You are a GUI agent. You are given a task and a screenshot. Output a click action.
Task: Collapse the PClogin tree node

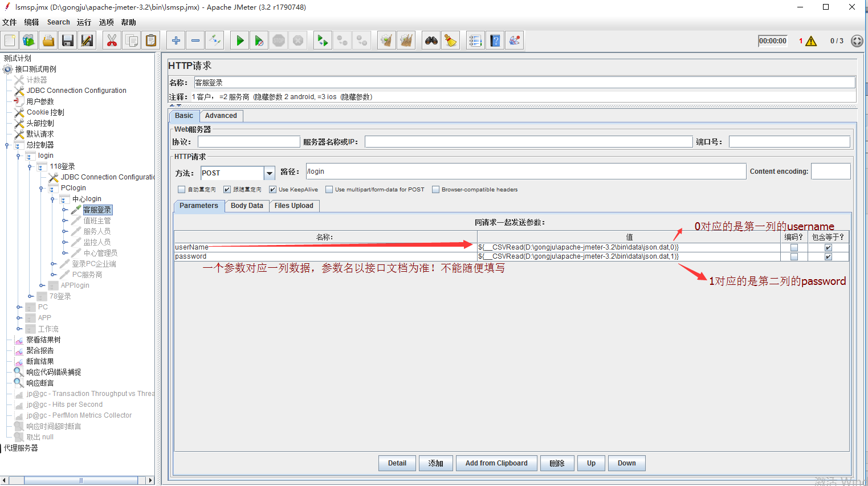pyautogui.click(x=42, y=189)
